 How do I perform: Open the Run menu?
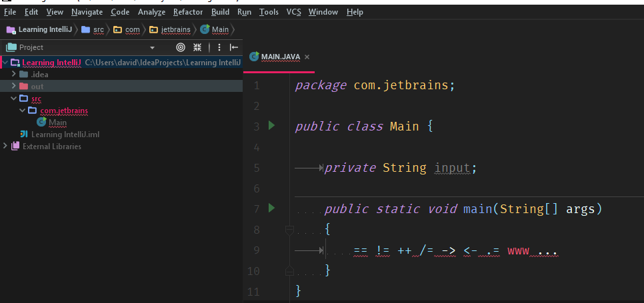pos(245,12)
